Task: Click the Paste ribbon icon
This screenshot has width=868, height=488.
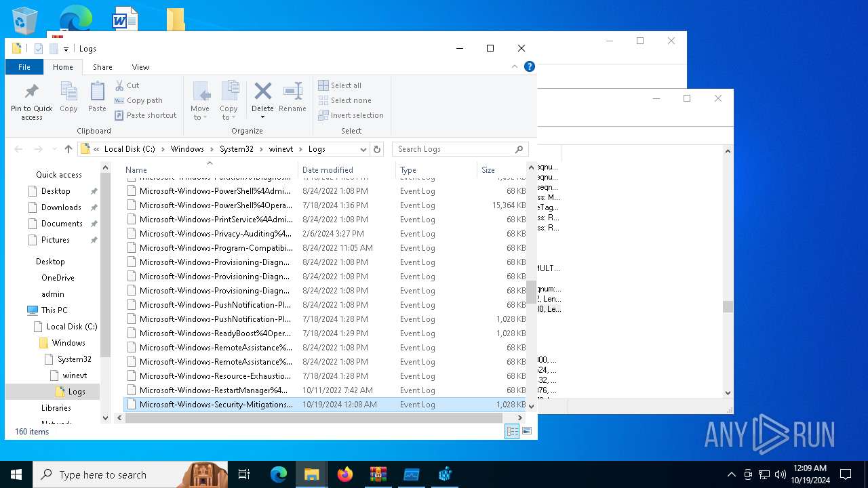Action: point(97,97)
